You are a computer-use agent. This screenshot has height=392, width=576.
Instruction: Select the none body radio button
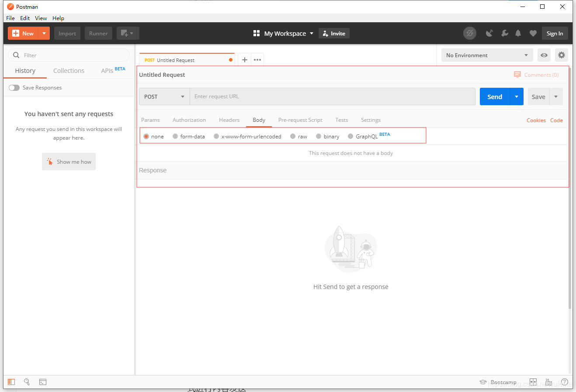tap(146, 136)
